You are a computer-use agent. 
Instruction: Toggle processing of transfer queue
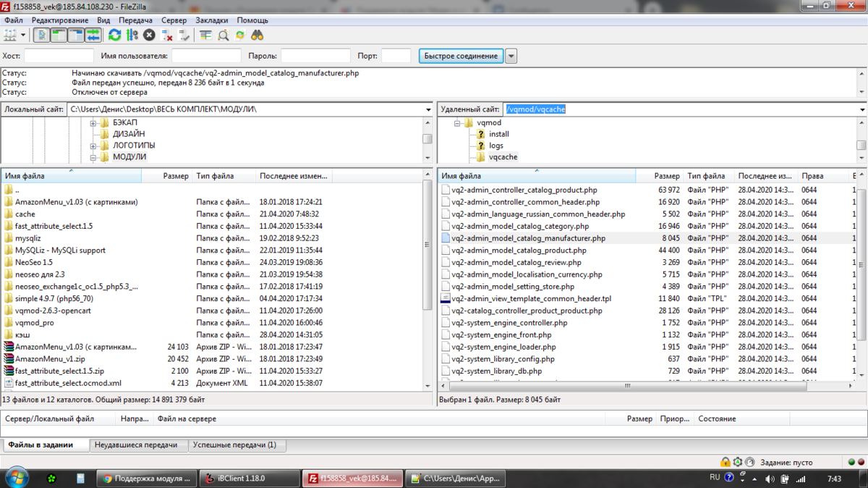(132, 35)
